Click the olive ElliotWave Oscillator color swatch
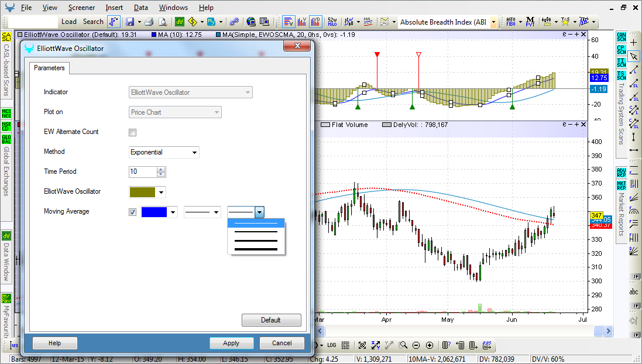Viewport: 642px width, 364px height. [142, 193]
